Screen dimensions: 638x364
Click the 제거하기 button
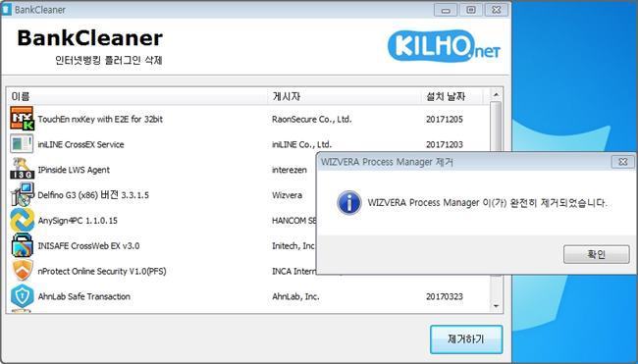click(466, 339)
